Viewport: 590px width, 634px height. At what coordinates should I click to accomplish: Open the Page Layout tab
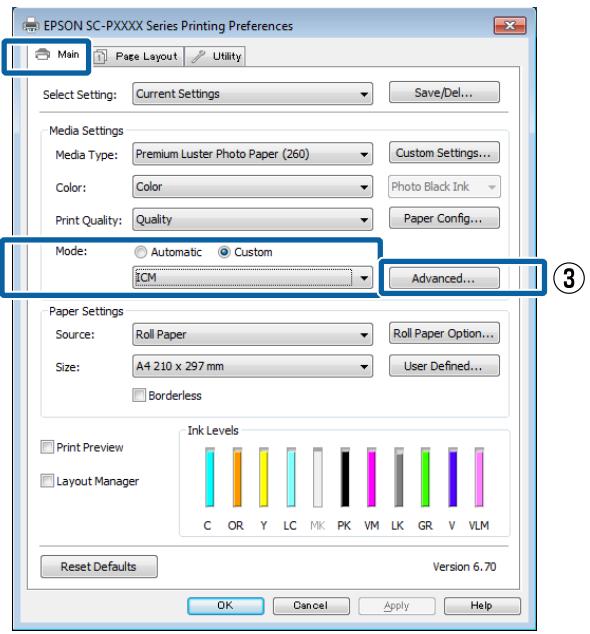tap(137, 56)
